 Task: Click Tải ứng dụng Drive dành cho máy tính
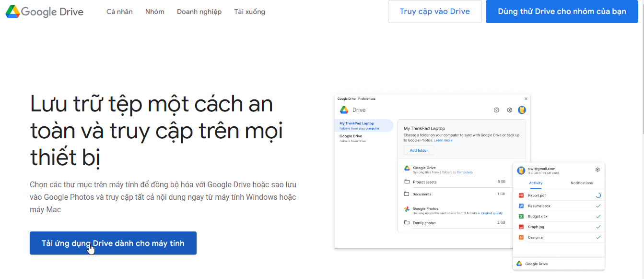pos(113,243)
